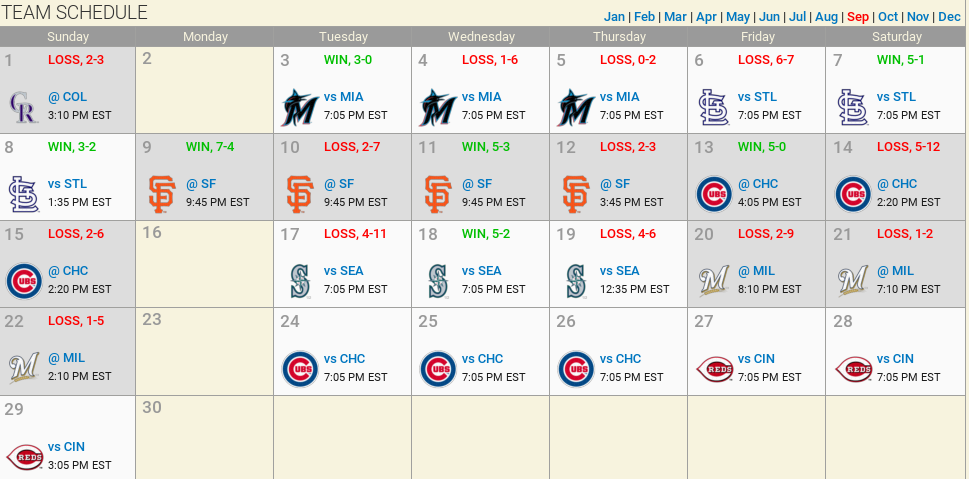Click the Giants logo on September 9
This screenshot has height=479, width=969.
(x=161, y=193)
